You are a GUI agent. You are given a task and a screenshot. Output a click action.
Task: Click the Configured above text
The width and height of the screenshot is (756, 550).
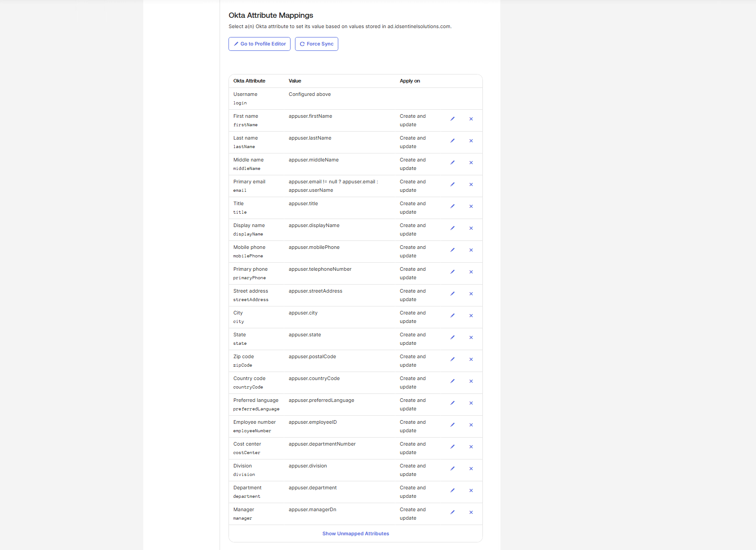(310, 94)
